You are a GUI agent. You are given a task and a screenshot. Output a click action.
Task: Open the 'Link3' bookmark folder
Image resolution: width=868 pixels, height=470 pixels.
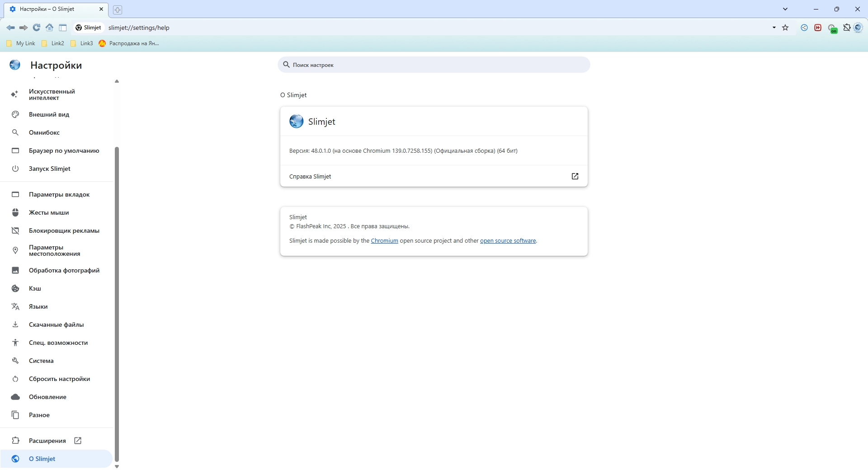click(82, 43)
